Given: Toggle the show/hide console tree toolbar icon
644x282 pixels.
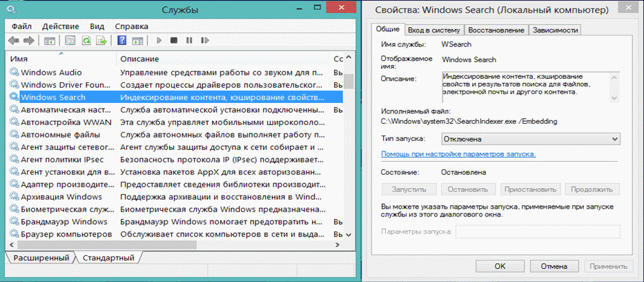Looking at the screenshot, I should point(50,40).
